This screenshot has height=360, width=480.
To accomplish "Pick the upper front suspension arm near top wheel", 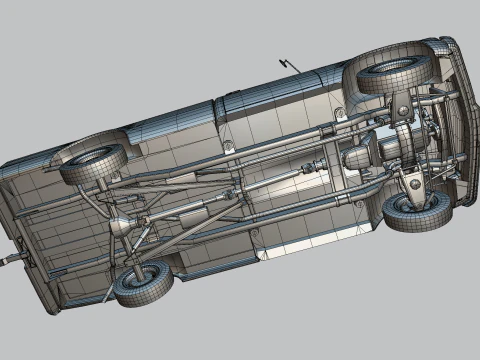I will [403, 107].
